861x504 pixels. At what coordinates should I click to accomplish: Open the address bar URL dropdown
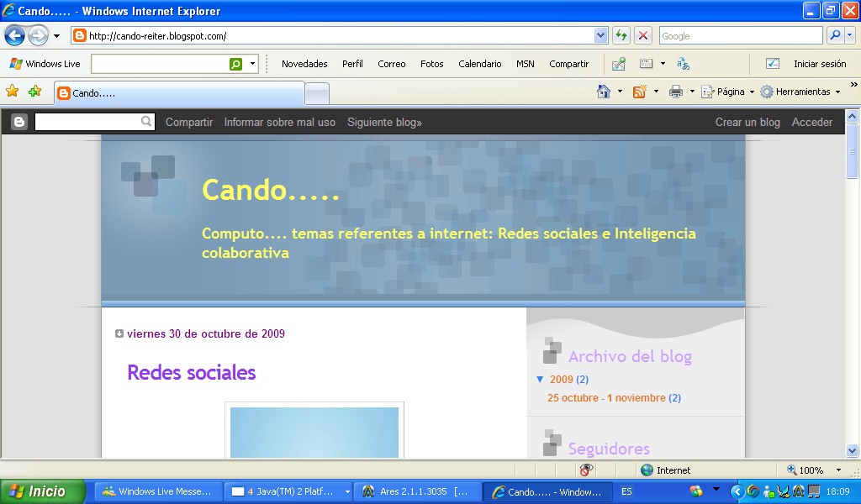(600, 35)
